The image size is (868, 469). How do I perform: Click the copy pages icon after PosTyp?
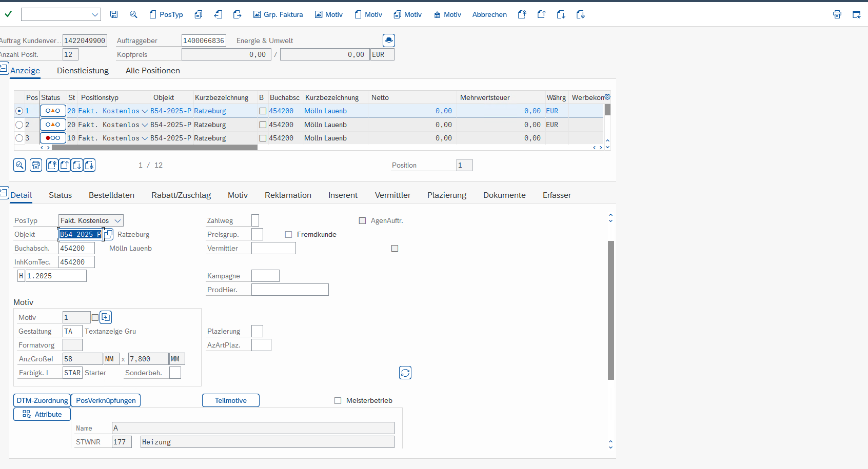click(x=199, y=14)
